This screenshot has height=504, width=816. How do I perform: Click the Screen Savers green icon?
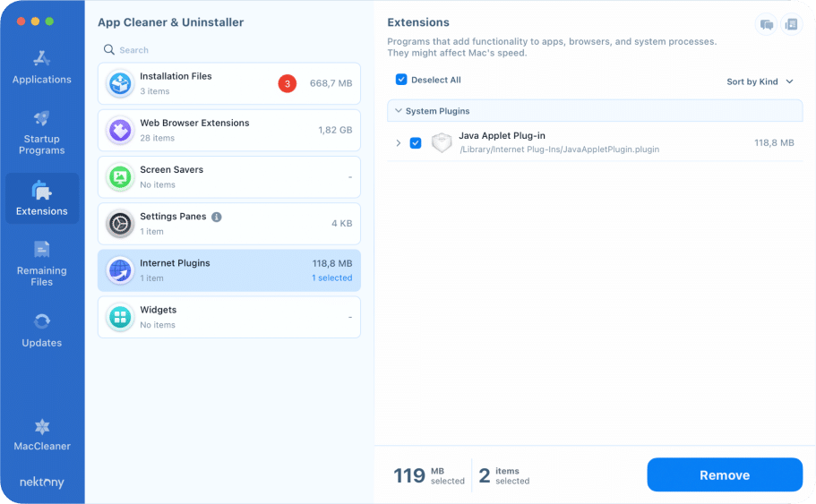click(120, 177)
